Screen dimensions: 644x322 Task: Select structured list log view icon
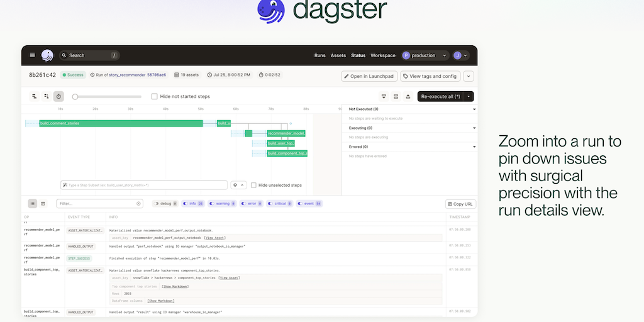[33, 204]
